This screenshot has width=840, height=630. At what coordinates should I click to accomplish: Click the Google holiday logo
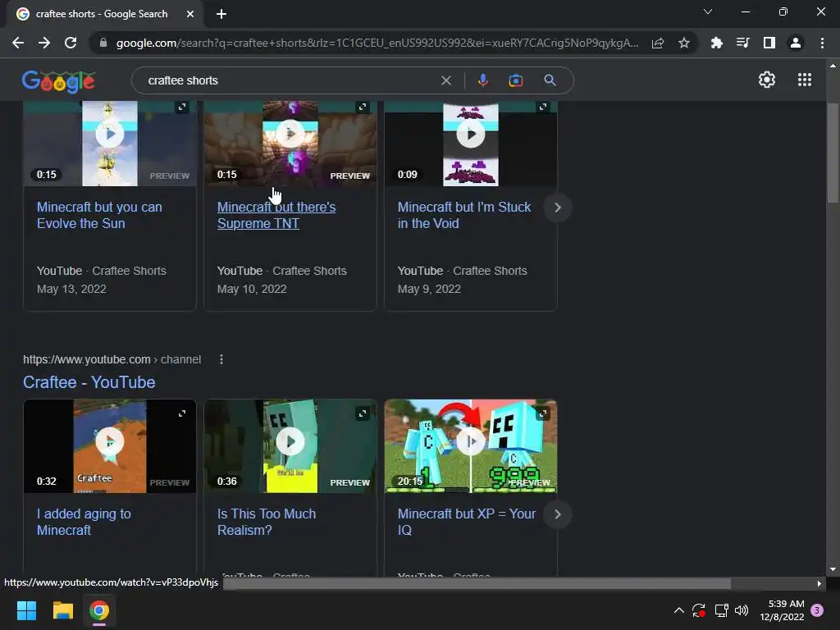[59, 81]
